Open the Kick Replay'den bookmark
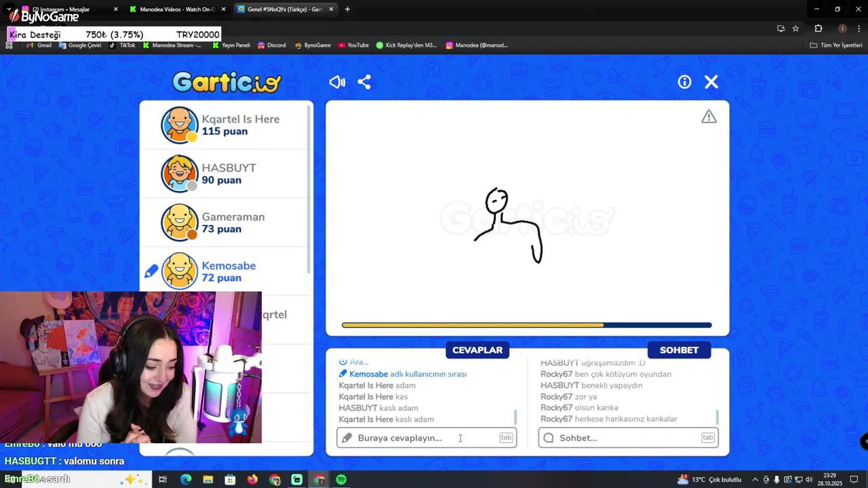 (407, 45)
